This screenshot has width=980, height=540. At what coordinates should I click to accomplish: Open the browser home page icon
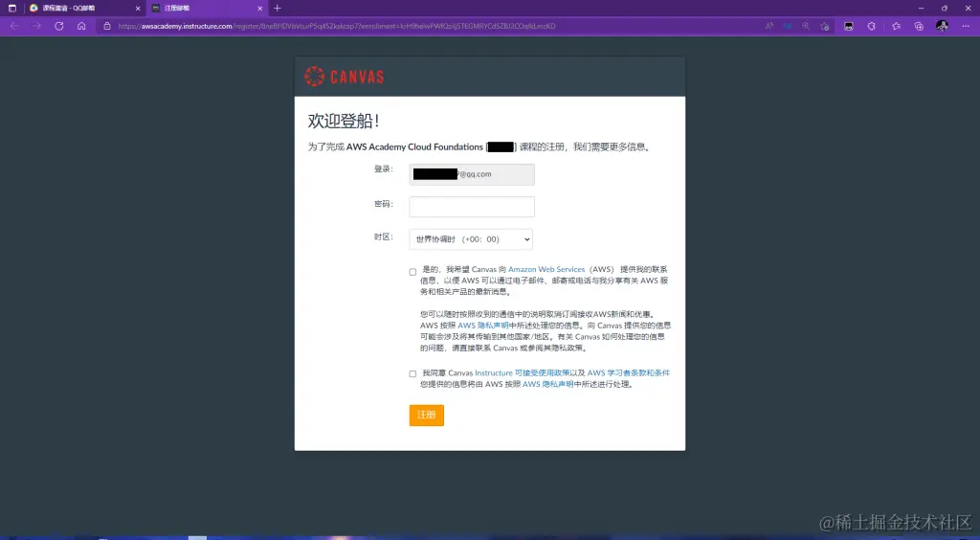click(81, 26)
